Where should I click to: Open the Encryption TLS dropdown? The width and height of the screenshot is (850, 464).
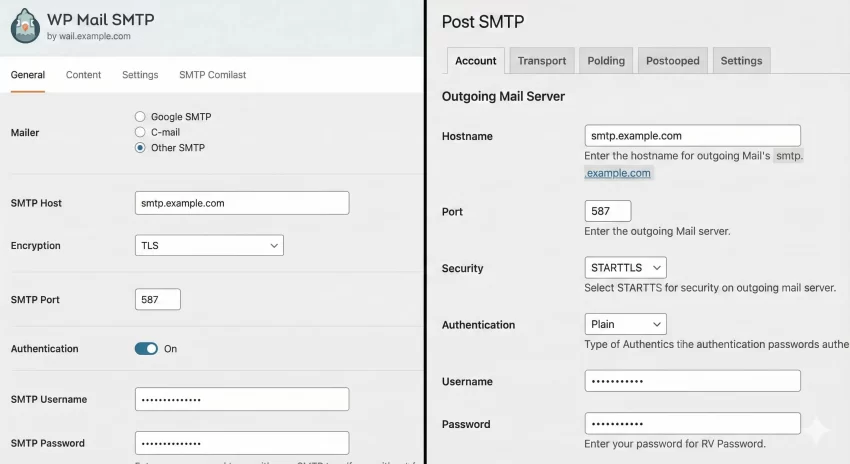[209, 246]
